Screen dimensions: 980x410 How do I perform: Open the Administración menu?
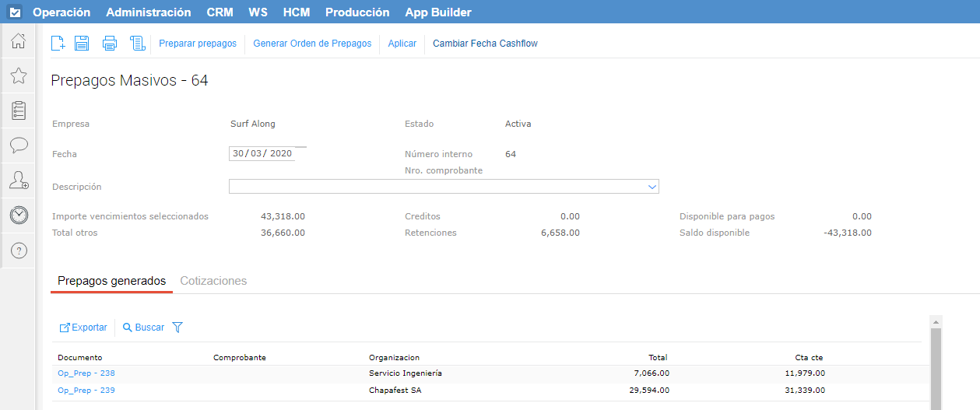click(x=148, y=12)
